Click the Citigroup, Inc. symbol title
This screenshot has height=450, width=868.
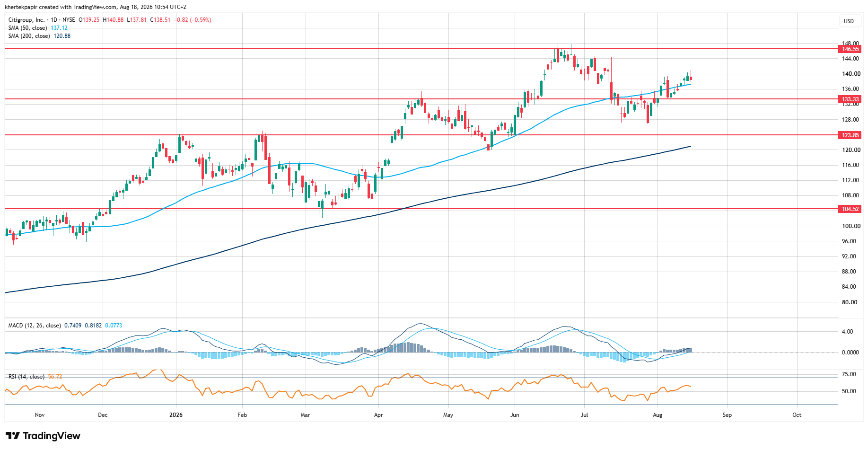click(x=26, y=20)
